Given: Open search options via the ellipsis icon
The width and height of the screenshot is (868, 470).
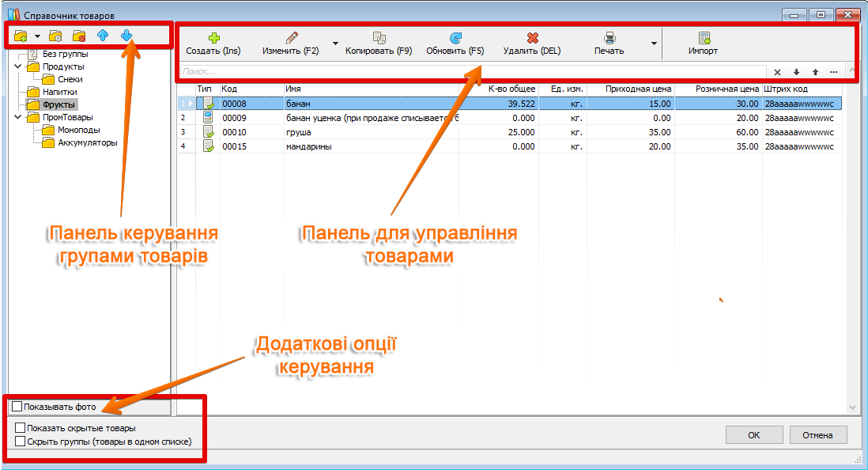Looking at the screenshot, I should (x=834, y=72).
